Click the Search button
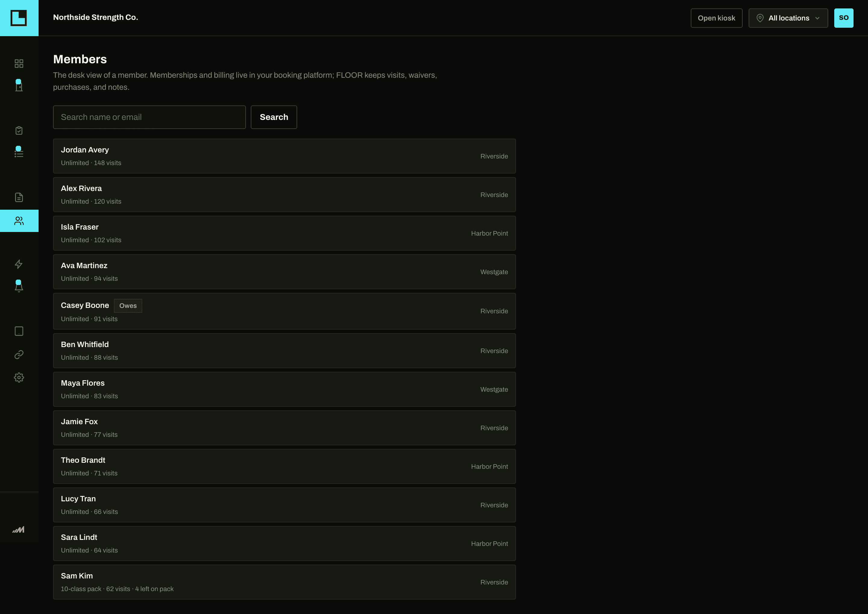This screenshot has height=614, width=868. [x=274, y=117]
